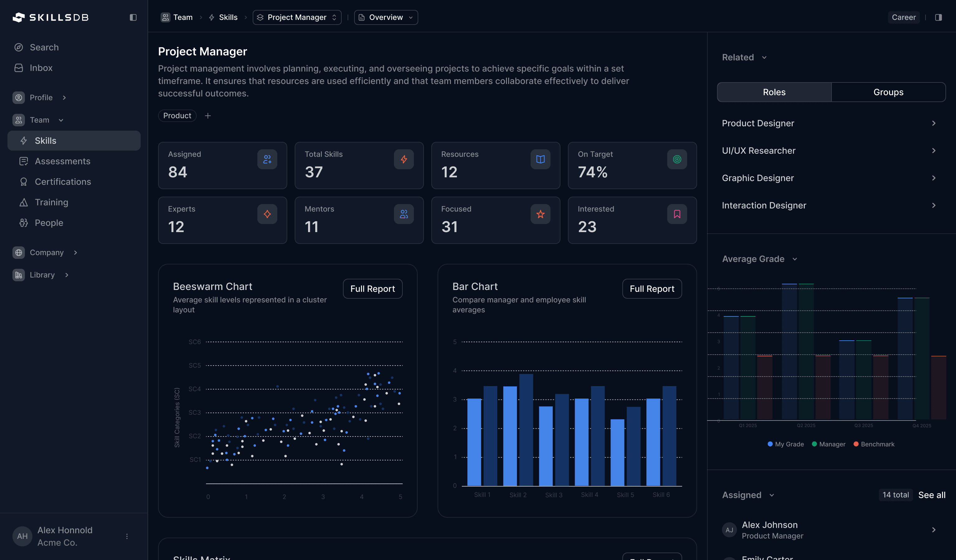Toggle the Manager series in the grade legend

tap(829, 444)
